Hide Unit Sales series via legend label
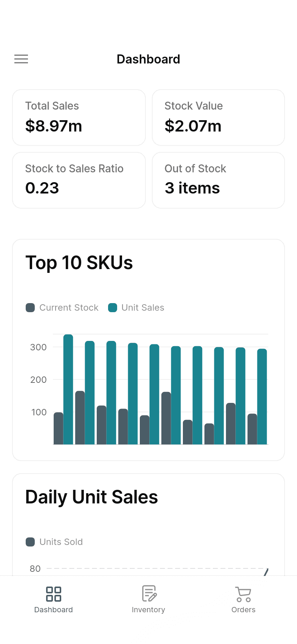 click(x=143, y=308)
